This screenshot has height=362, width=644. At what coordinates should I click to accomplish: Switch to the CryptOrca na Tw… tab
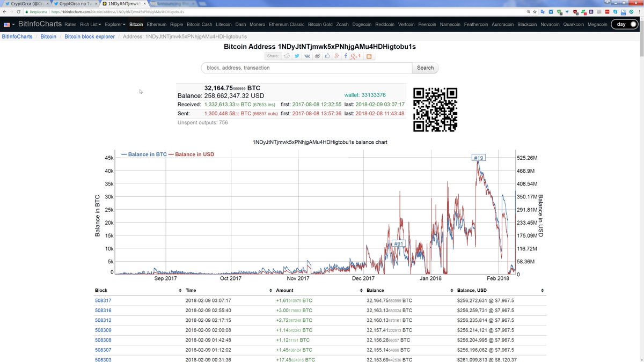(x=75, y=3)
